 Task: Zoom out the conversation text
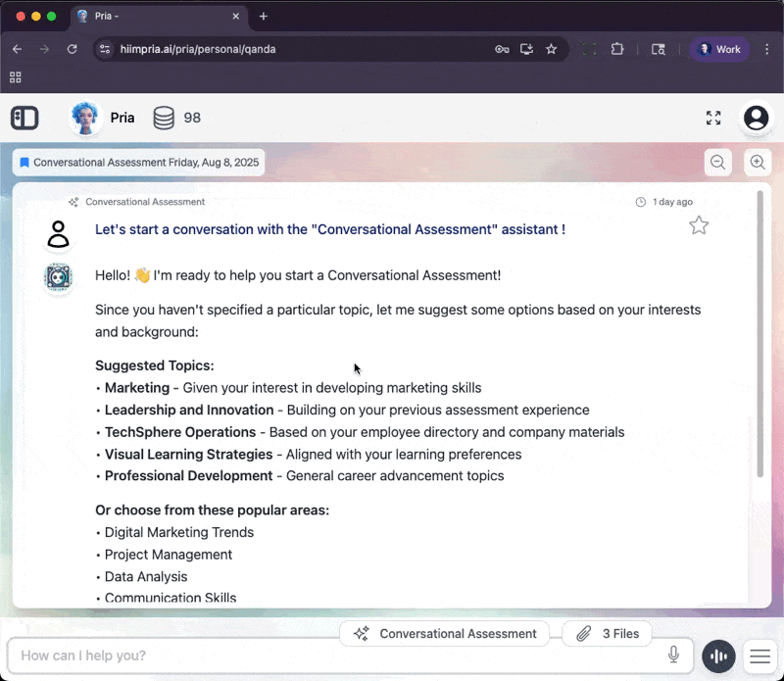[718, 163]
